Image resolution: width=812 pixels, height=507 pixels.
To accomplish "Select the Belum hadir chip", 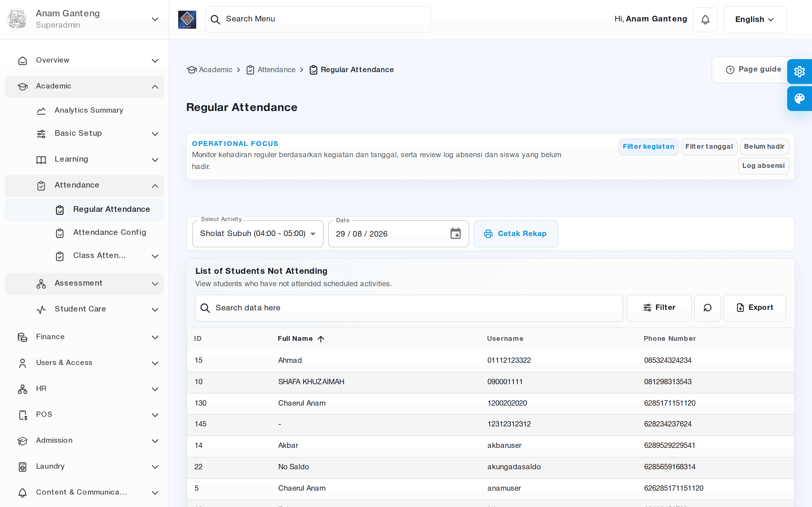I will [x=764, y=146].
